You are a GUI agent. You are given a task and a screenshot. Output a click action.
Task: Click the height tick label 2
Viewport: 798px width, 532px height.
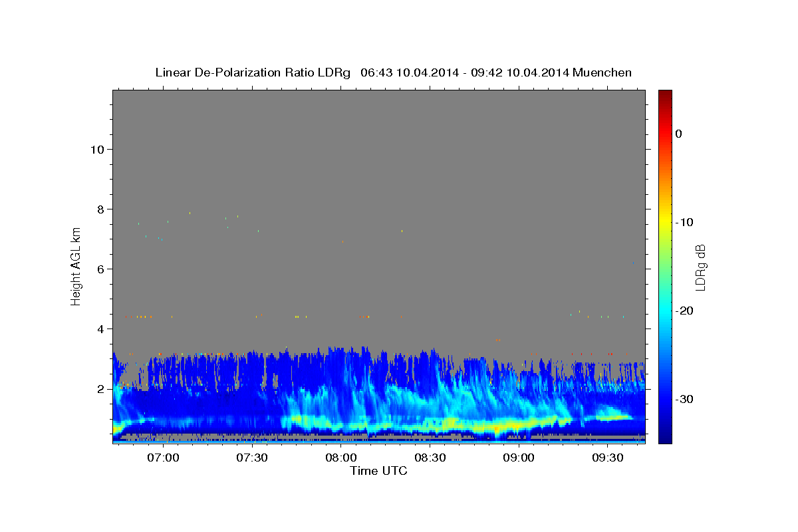coord(101,389)
